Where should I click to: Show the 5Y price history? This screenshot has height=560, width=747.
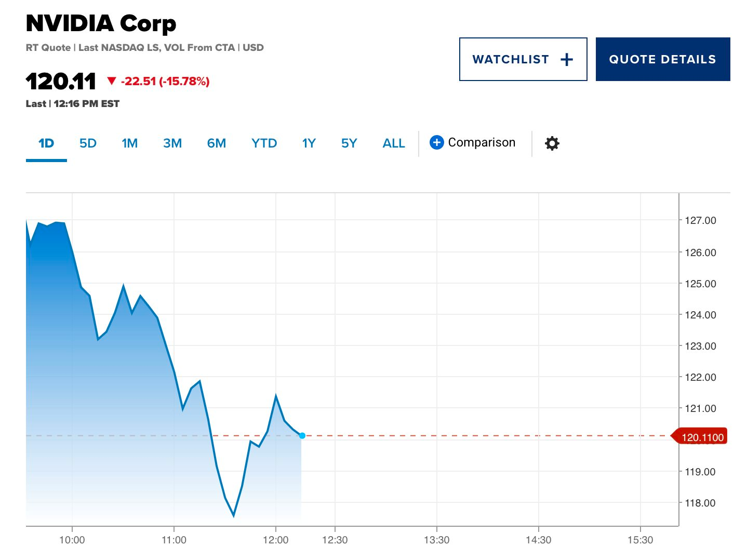coord(349,143)
